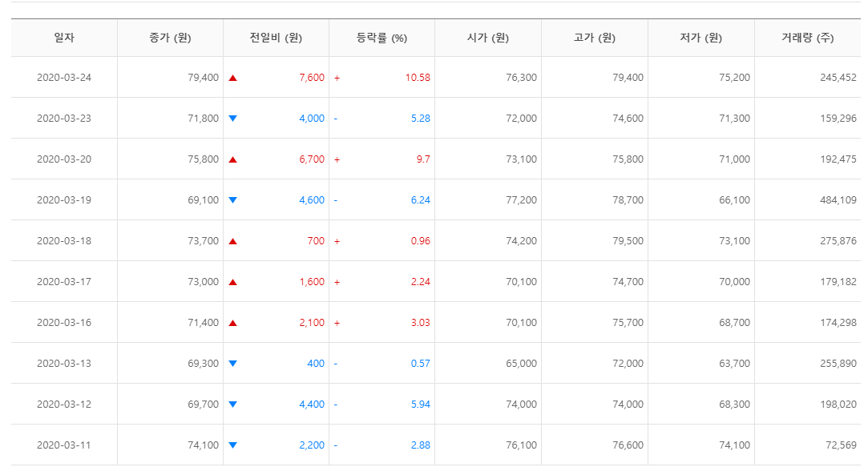Viewport: 868px width, 467px height.
Task: Click the 저가 (원) column header
Action: pyautogui.click(x=700, y=38)
